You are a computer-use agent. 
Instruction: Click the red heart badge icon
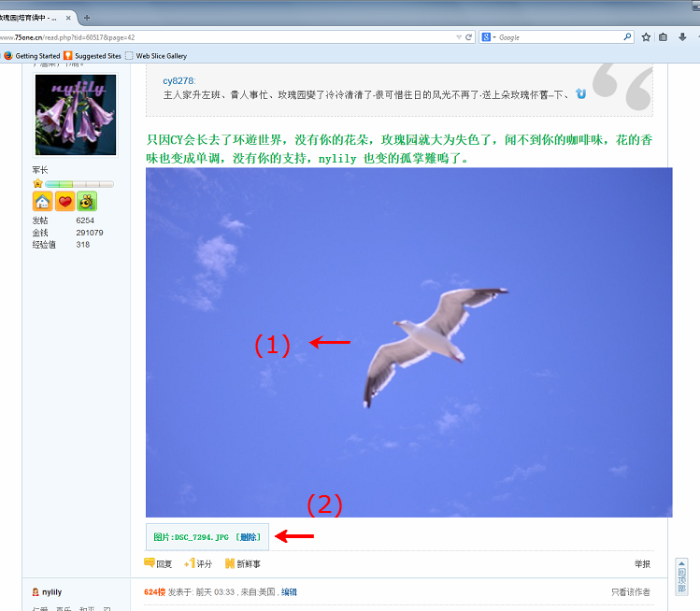pyautogui.click(x=64, y=201)
